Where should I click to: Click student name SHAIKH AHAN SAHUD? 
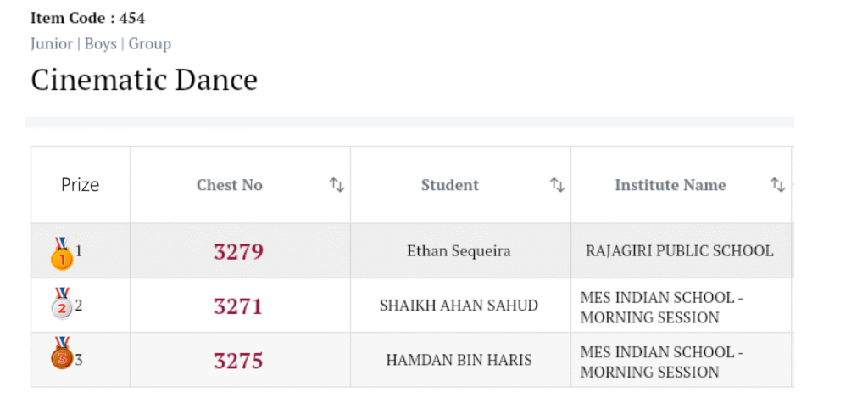click(x=459, y=306)
